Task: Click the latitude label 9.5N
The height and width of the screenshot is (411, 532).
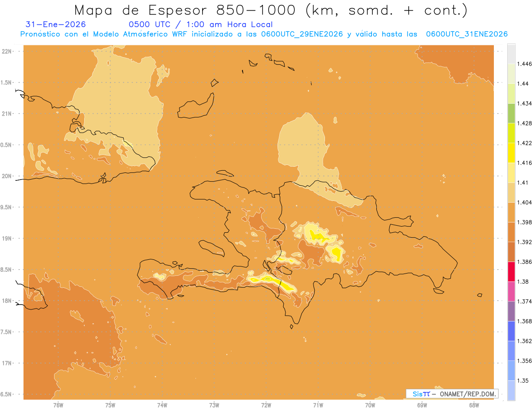Action: (7, 207)
